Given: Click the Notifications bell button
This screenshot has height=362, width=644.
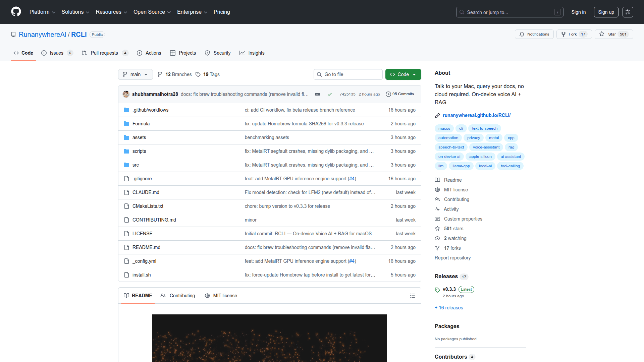Looking at the screenshot, I should [x=534, y=34].
